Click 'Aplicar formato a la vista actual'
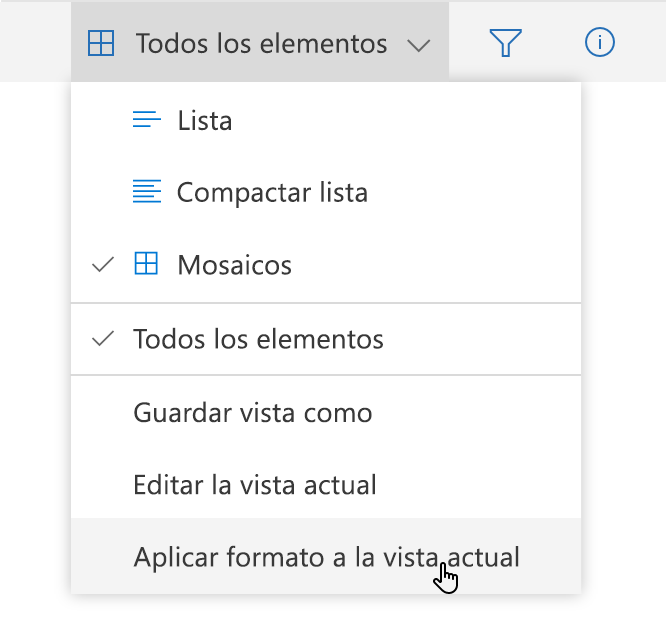 click(x=325, y=557)
